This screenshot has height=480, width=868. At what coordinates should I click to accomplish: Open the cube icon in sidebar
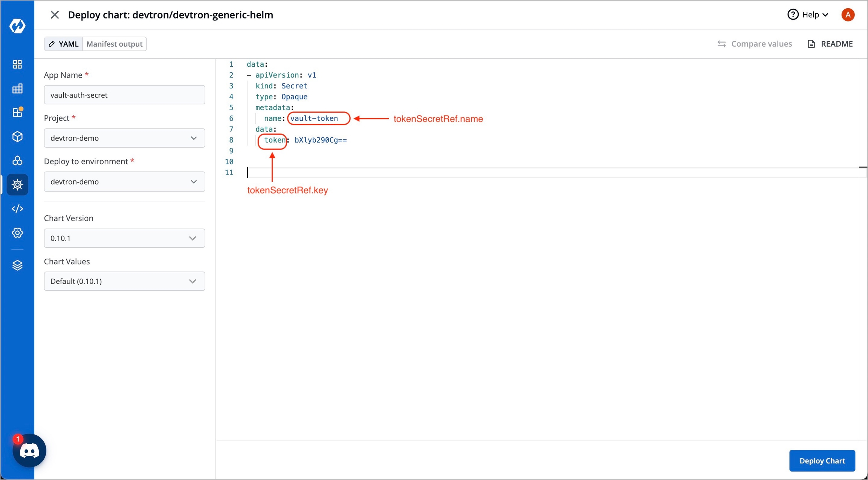17,136
